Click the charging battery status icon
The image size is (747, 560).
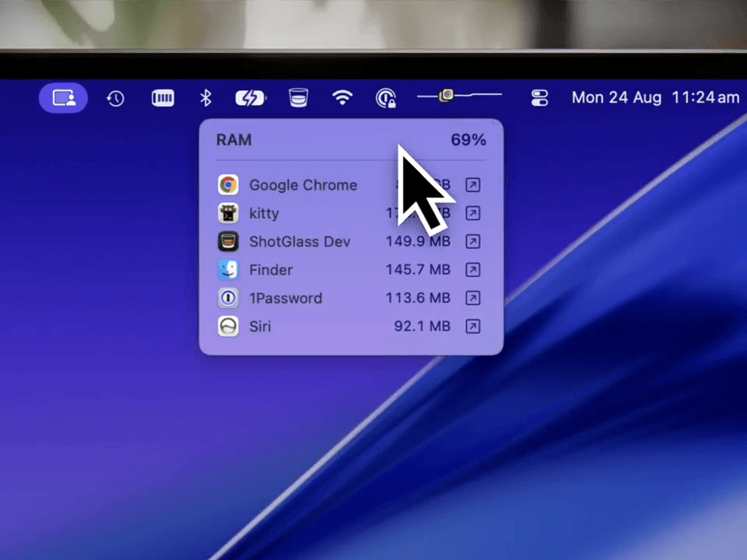pos(251,99)
